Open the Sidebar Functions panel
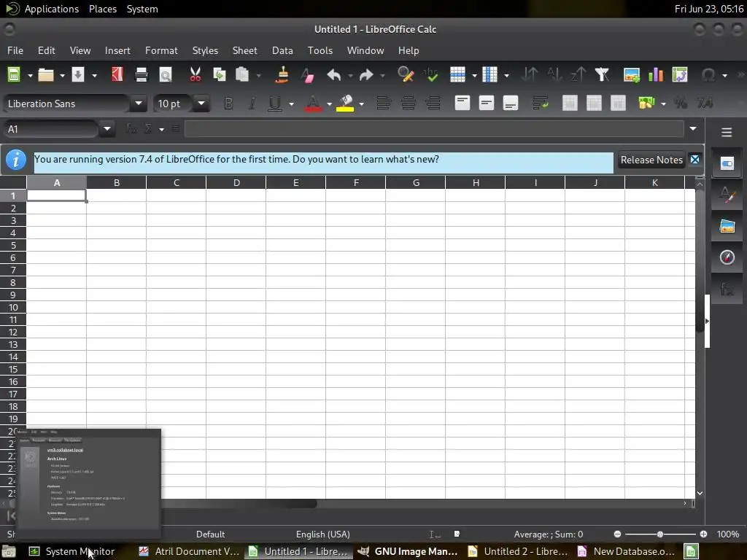747x560 pixels. [727, 289]
